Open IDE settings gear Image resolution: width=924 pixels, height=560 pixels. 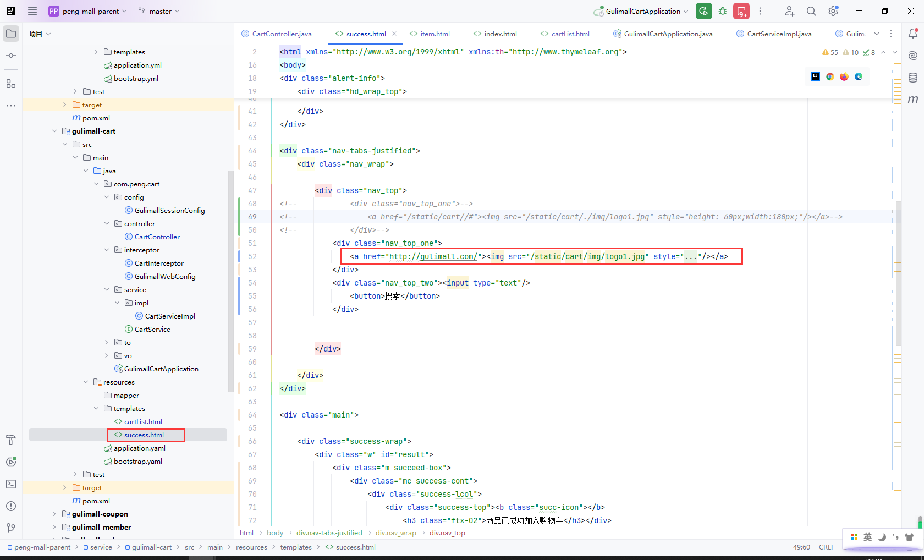click(833, 11)
